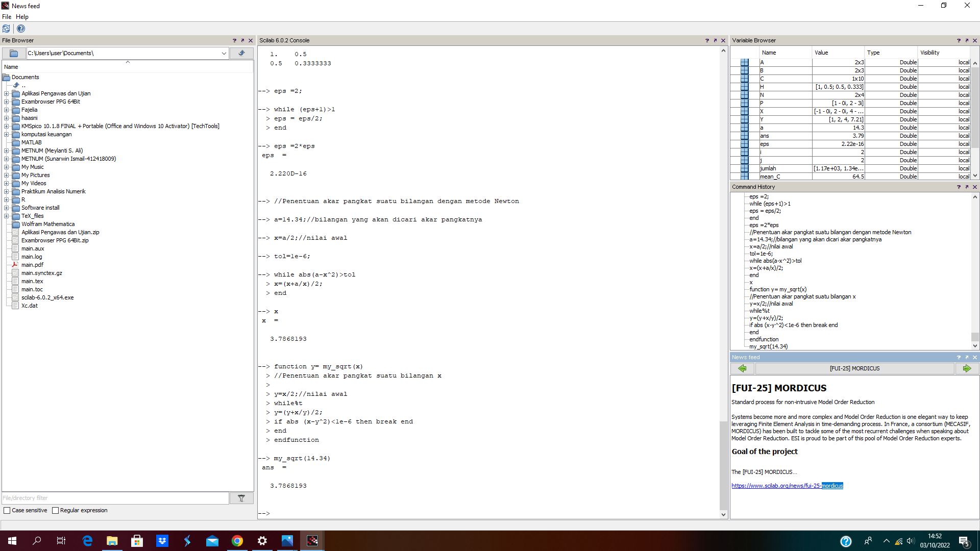Click matrix icon for variable eps

point(745,144)
